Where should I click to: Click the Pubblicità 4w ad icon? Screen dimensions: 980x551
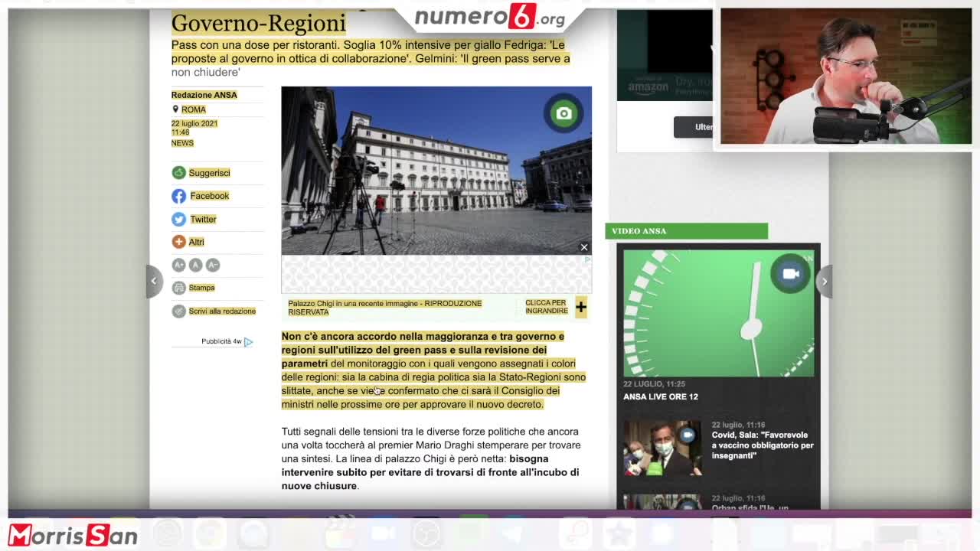[x=248, y=341]
